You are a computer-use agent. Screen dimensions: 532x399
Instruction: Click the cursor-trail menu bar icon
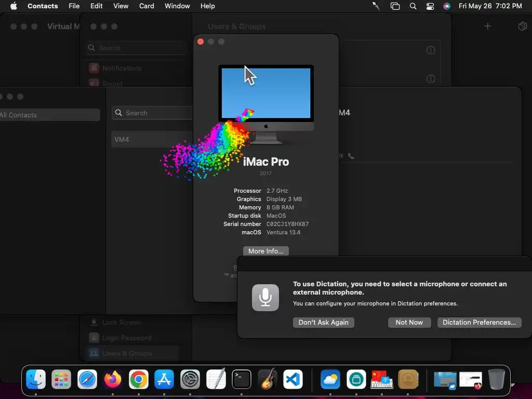[x=376, y=6]
